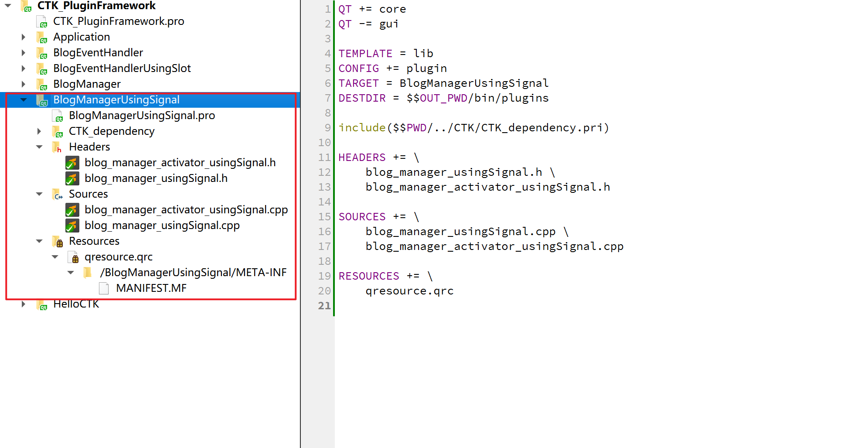This screenshot has height=448, width=868.
Task: Collapse the BlogManagerUsingSignal subproject
Action: click(24, 100)
